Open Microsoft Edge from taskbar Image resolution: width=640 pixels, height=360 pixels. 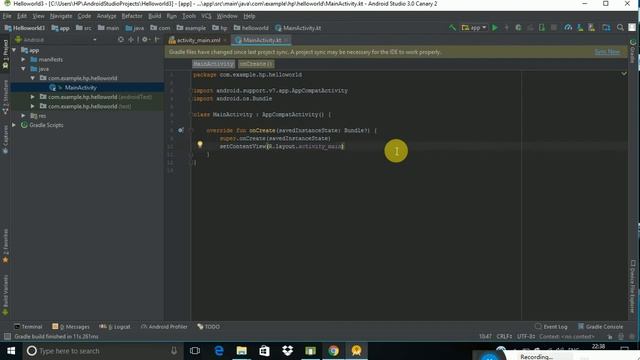pos(219,351)
